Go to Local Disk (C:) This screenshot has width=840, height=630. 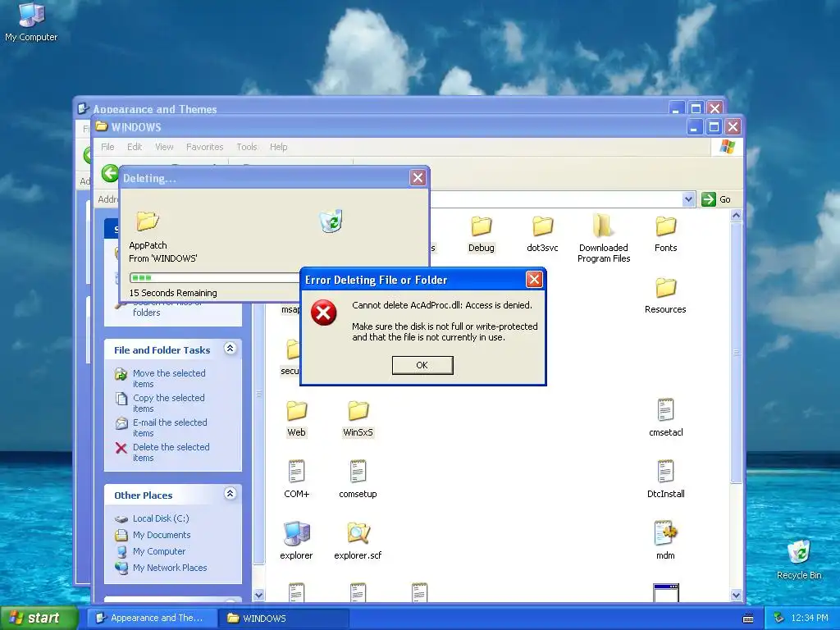[161, 518]
